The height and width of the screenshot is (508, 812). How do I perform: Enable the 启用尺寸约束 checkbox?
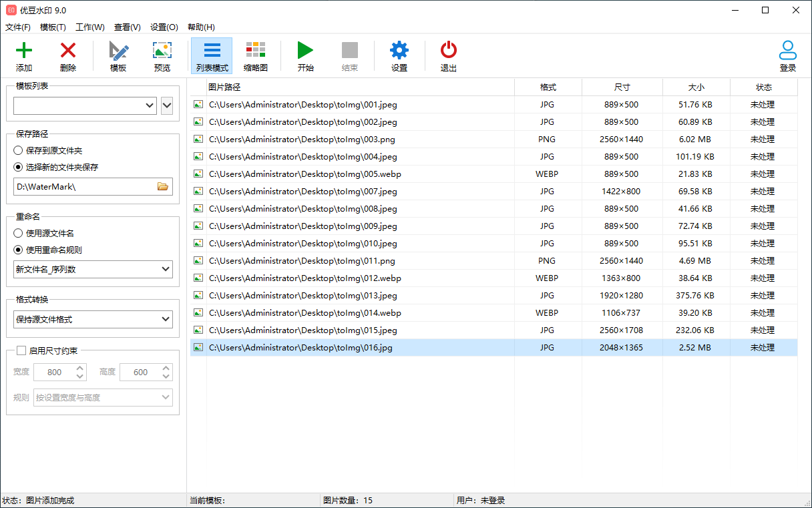21,350
